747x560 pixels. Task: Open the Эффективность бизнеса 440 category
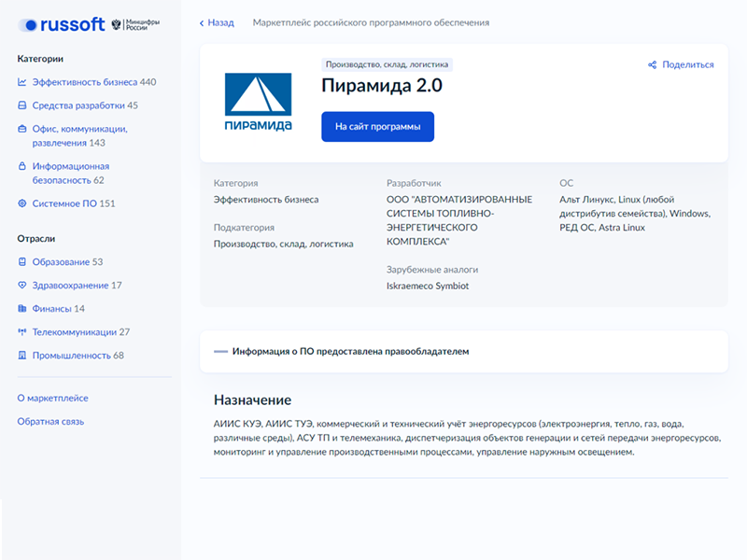coord(94,82)
